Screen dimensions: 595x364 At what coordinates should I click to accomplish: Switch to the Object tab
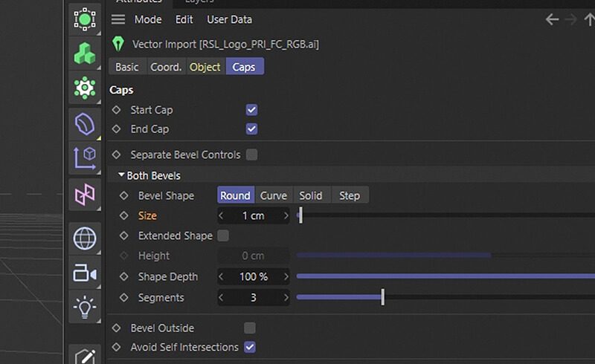(x=205, y=67)
